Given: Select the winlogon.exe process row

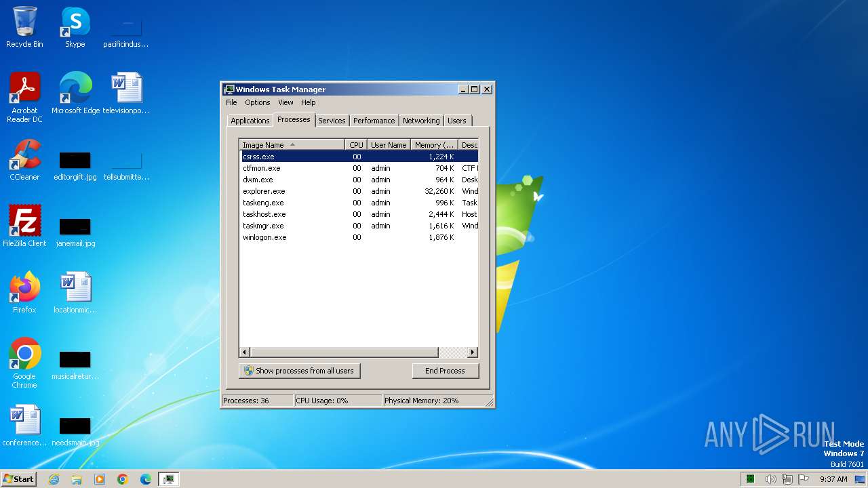Looking at the screenshot, I should [359, 237].
